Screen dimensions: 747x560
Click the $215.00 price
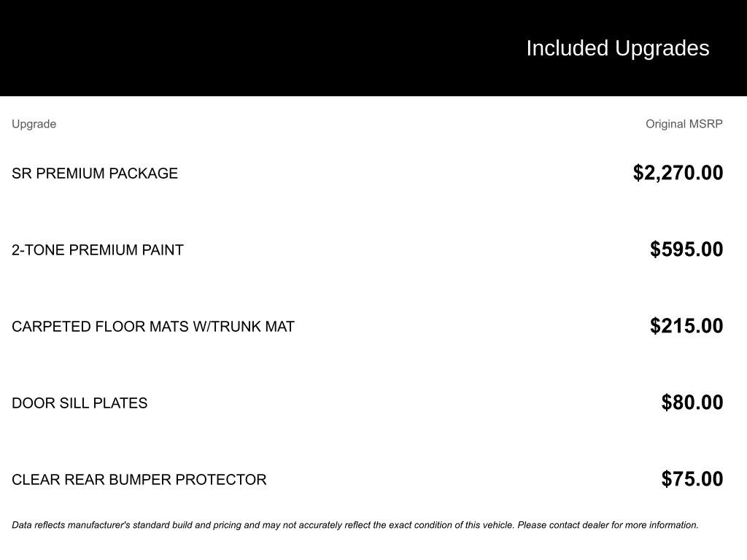pyautogui.click(x=686, y=326)
